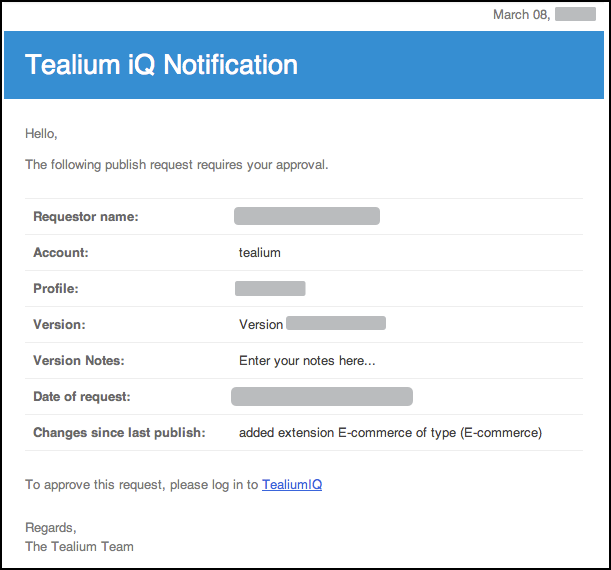
Task: Click the redacted profile value
Action: coord(270,289)
